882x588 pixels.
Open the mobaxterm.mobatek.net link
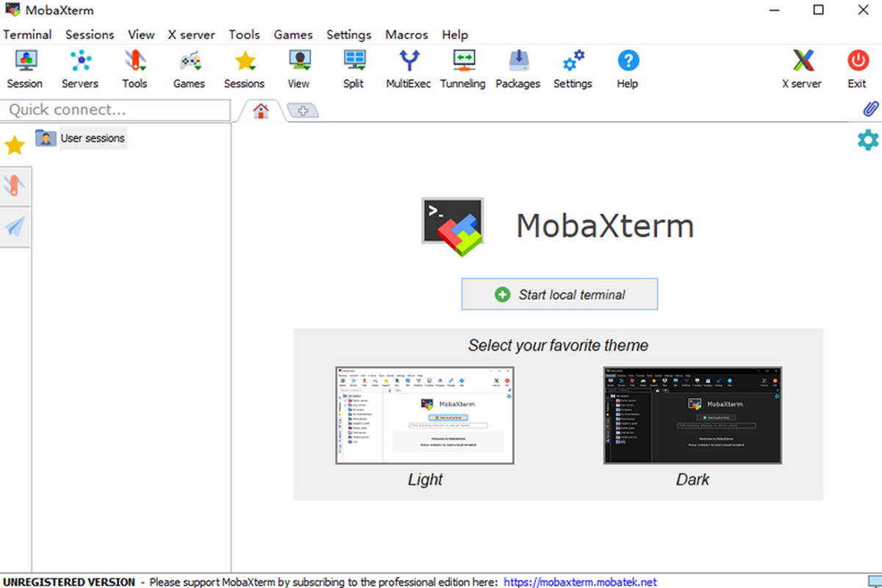[x=580, y=582]
